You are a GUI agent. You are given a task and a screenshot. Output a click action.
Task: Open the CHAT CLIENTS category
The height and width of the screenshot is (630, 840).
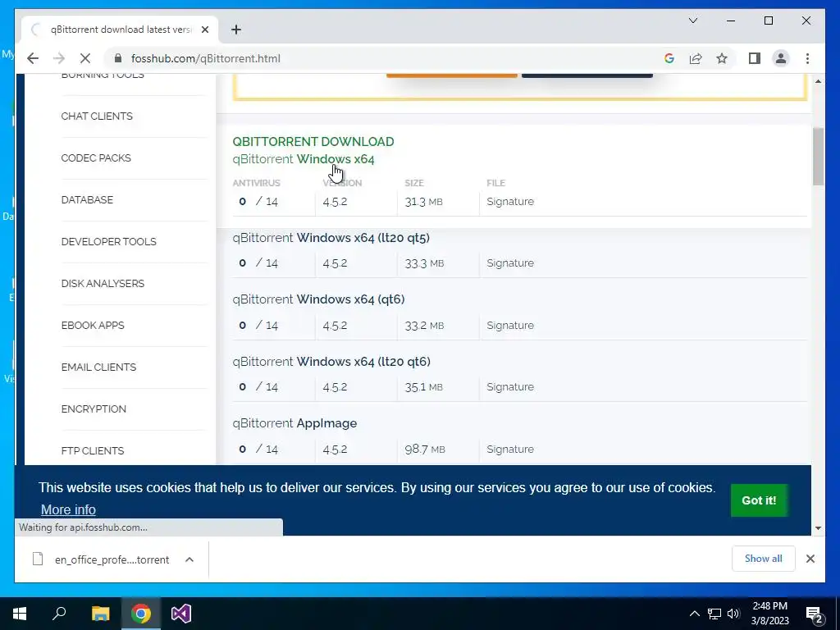click(97, 116)
